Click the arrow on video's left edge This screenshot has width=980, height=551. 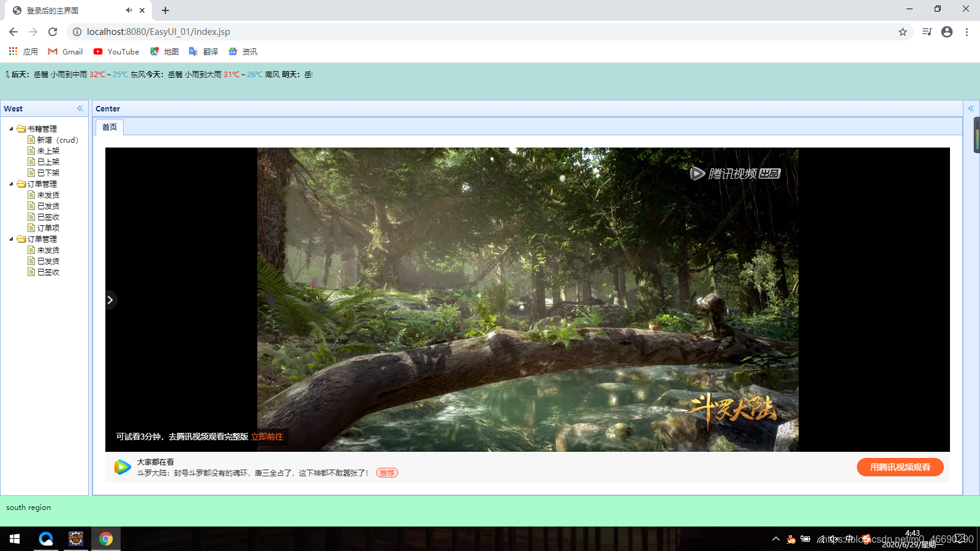pos(110,300)
